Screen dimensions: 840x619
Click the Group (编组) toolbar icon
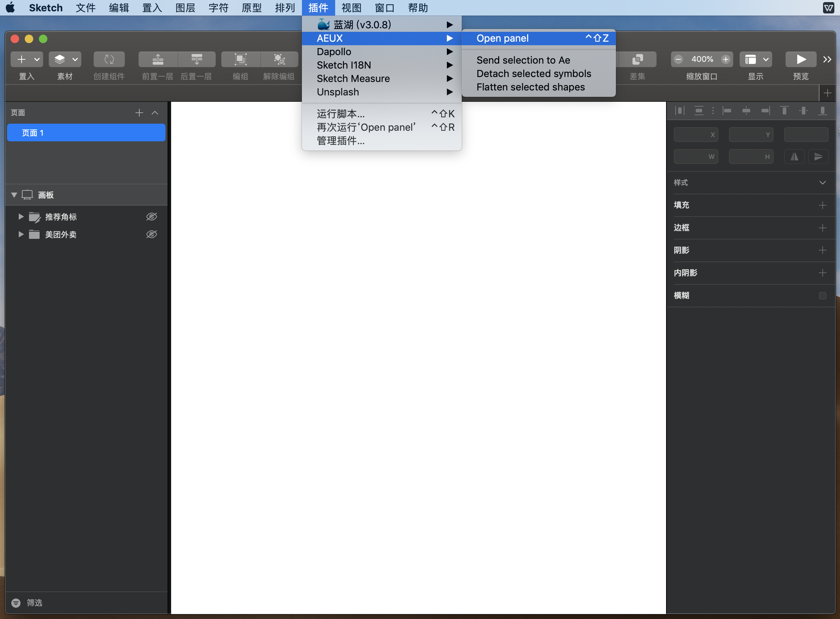[x=240, y=59]
